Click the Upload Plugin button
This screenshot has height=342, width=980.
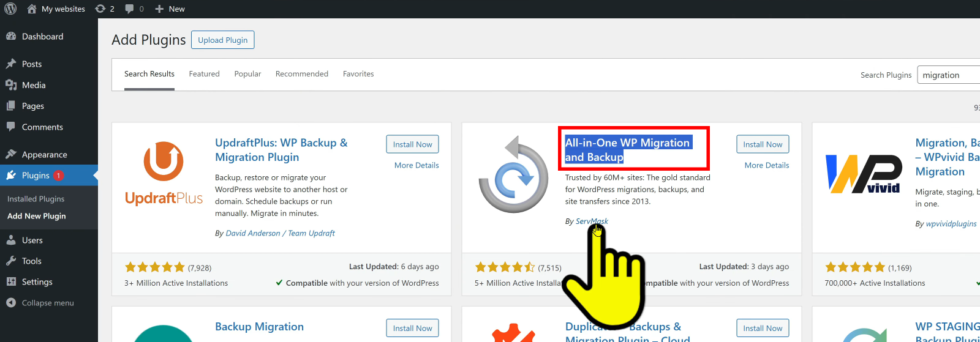click(222, 40)
